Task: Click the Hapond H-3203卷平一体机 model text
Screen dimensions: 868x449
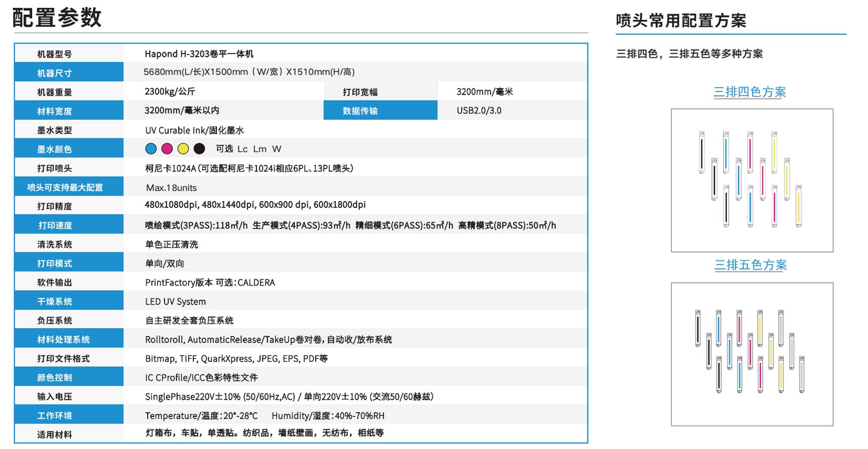Action: point(199,54)
